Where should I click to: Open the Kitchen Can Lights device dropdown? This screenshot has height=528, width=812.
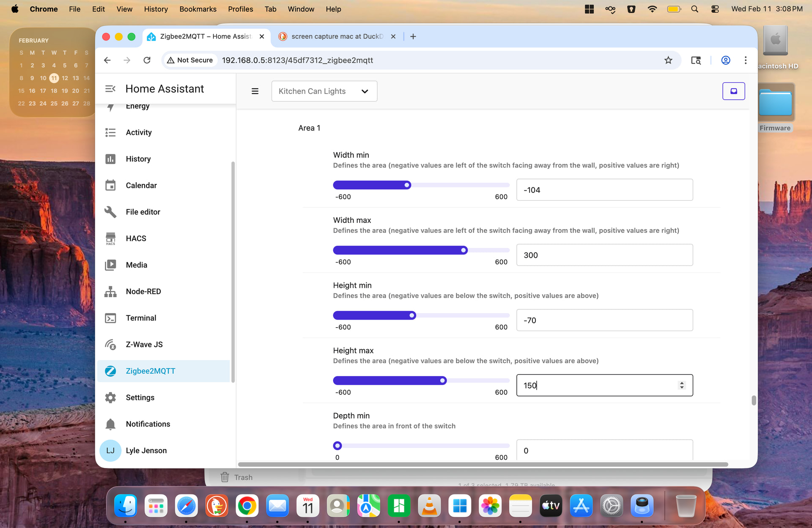point(324,91)
